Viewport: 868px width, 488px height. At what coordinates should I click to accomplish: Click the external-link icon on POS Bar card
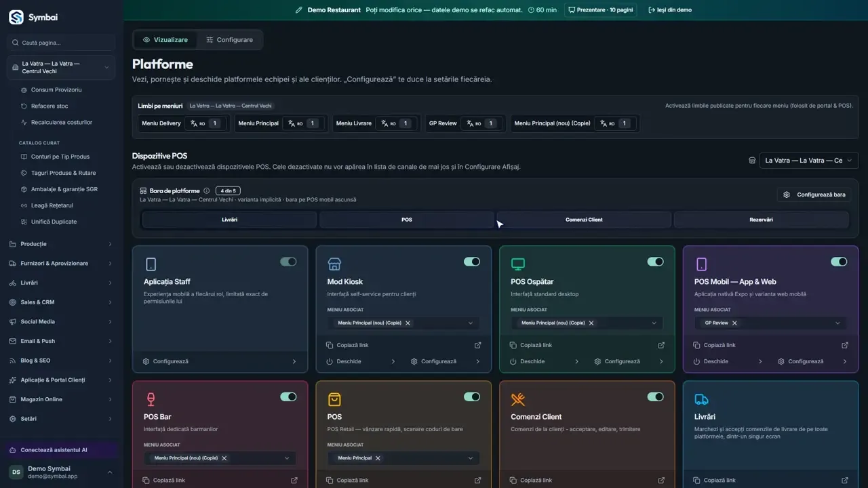[x=294, y=480]
